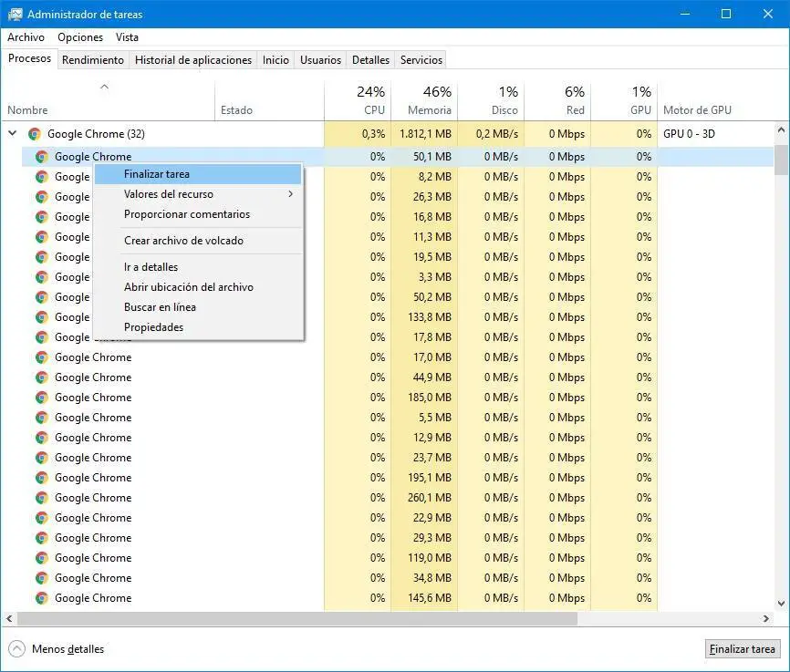
Task: Choose Abrir ubicación del archivo
Action: [198, 287]
